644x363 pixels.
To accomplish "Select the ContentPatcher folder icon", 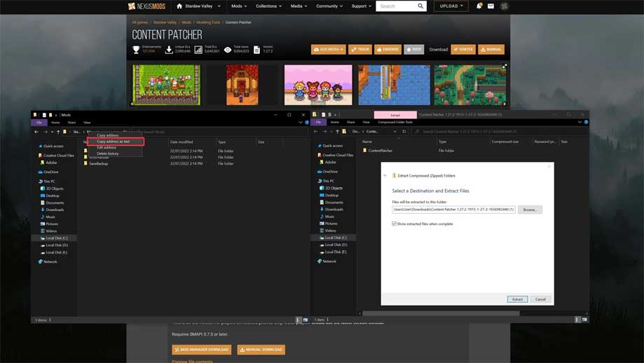I will tap(364, 150).
